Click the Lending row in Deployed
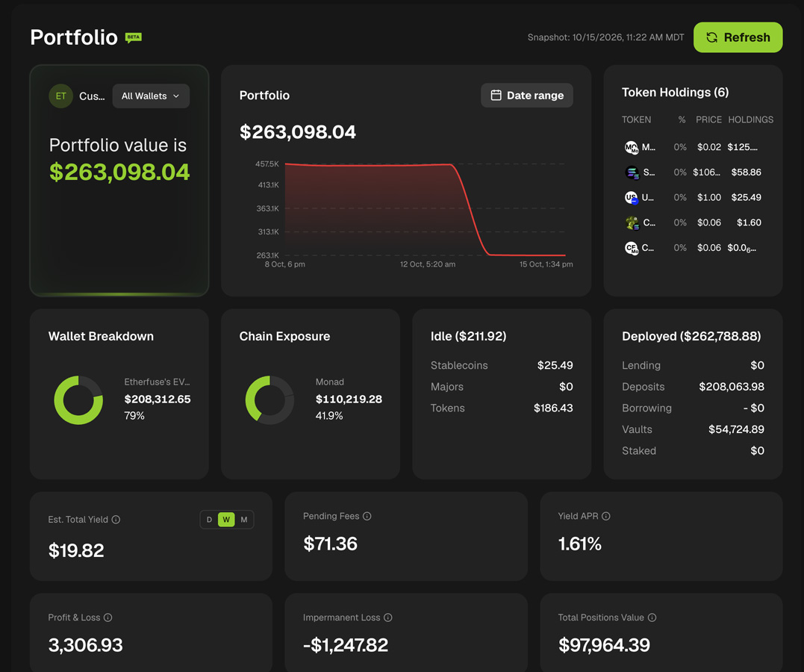The image size is (804, 672). tap(693, 365)
